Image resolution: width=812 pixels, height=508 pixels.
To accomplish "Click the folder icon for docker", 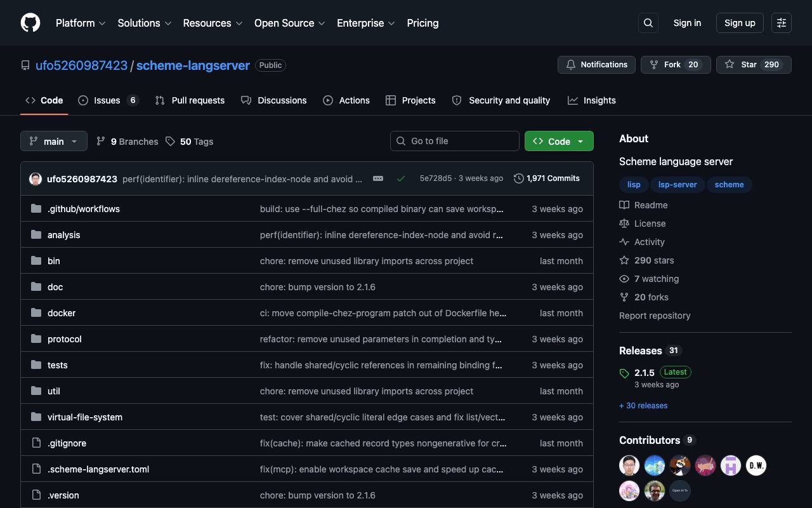I will (x=36, y=313).
